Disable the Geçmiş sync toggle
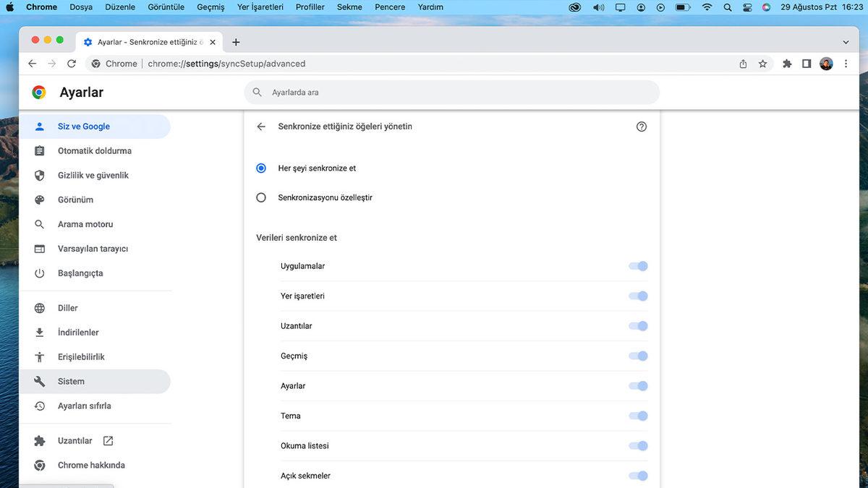 pos(638,356)
